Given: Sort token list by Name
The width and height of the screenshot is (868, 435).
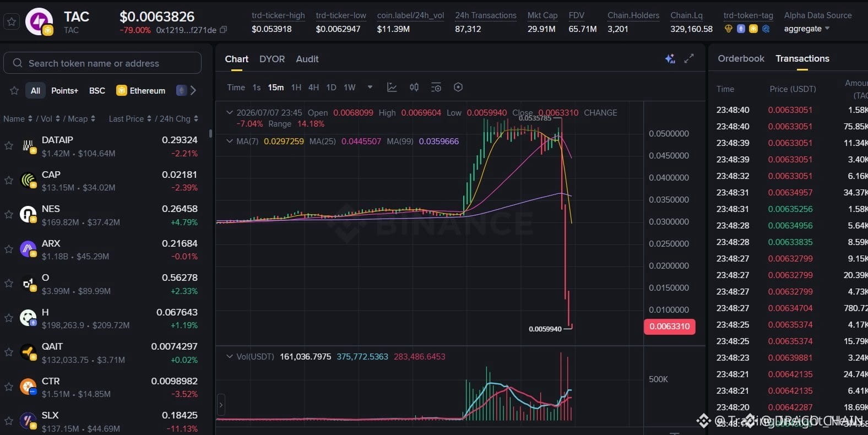Looking at the screenshot, I should tap(18, 118).
